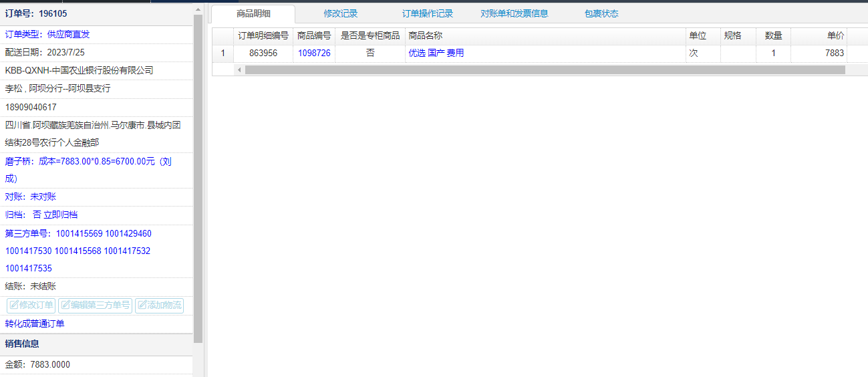Click the row number 1 cell
The width and height of the screenshot is (868, 377).
(223, 53)
